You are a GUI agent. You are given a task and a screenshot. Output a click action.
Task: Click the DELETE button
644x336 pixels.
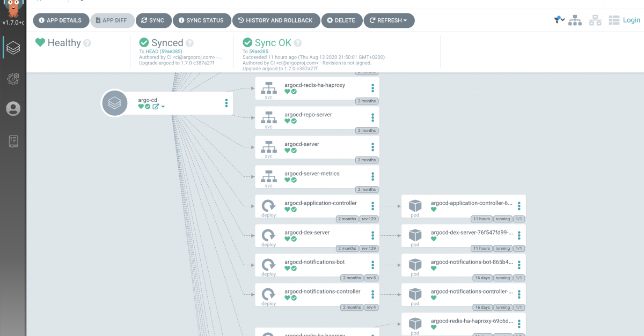[x=341, y=20]
